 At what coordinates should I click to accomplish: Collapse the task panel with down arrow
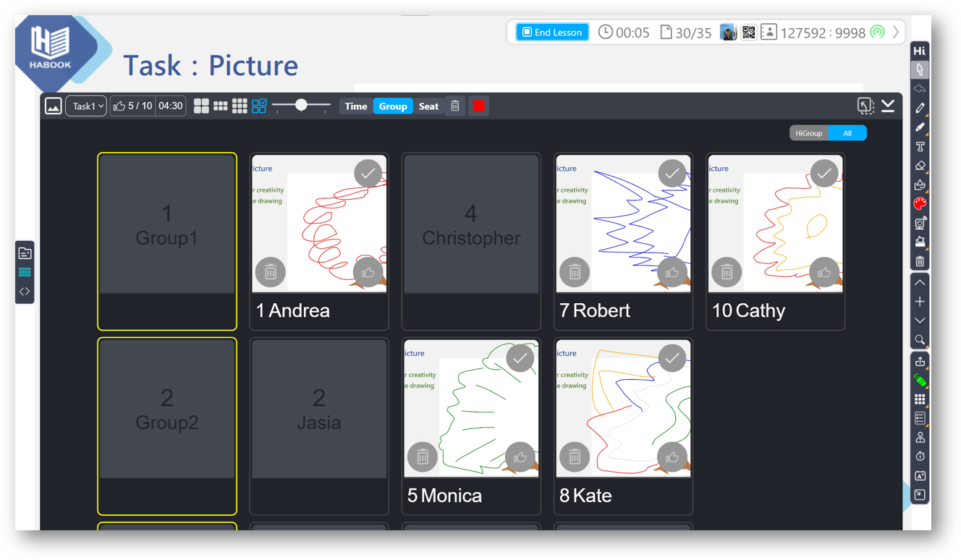pyautogui.click(x=888, y=106)
